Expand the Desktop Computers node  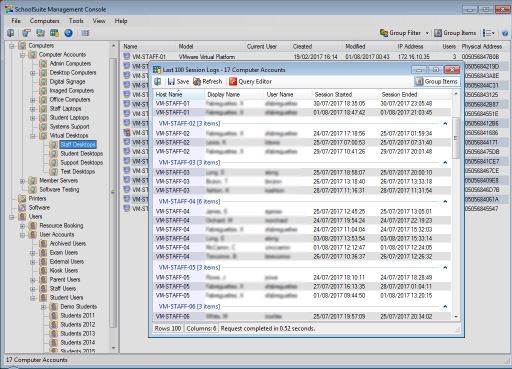tap(33, 73)
